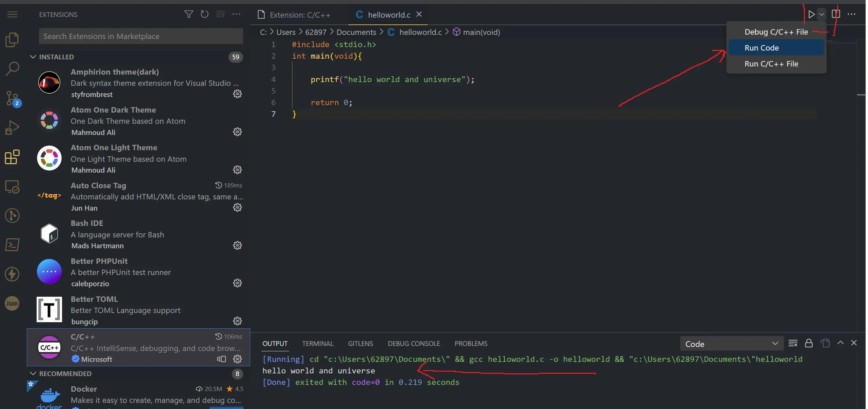Click the printf line of code
The image size is (868, 409).
click(392, 79)
